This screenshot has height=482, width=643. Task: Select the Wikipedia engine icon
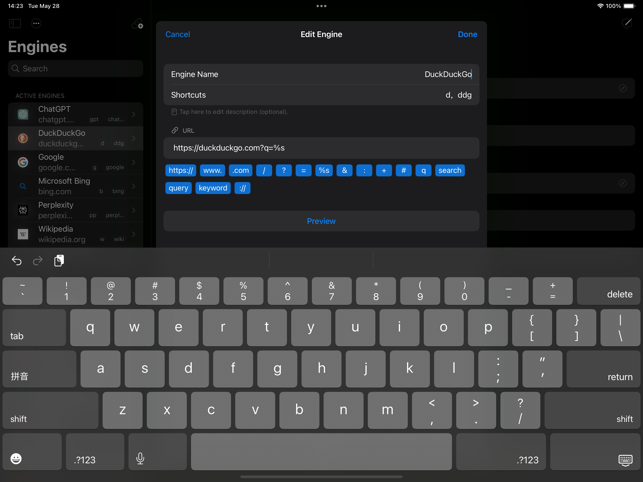[23, 234]
